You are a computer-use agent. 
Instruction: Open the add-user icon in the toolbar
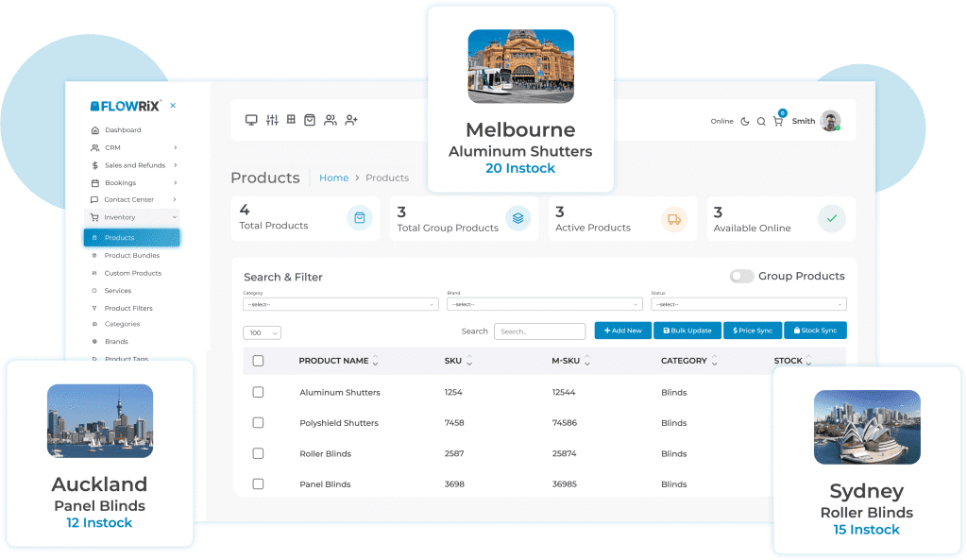click(351, 120)
